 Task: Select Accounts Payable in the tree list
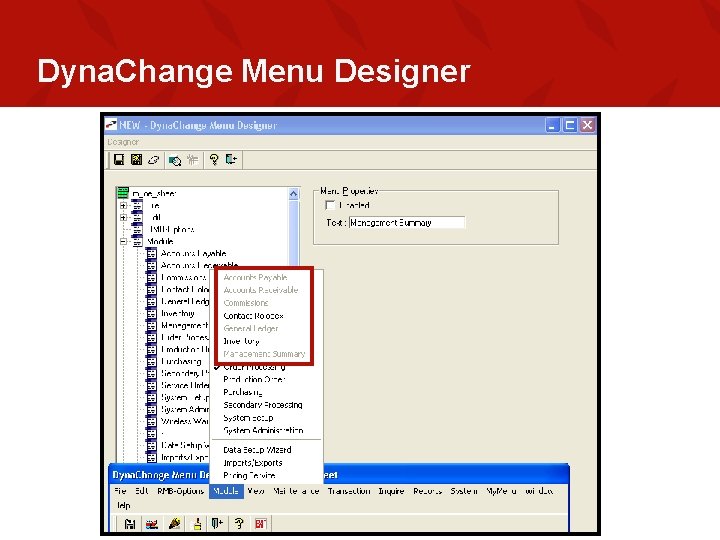point(193,253)
